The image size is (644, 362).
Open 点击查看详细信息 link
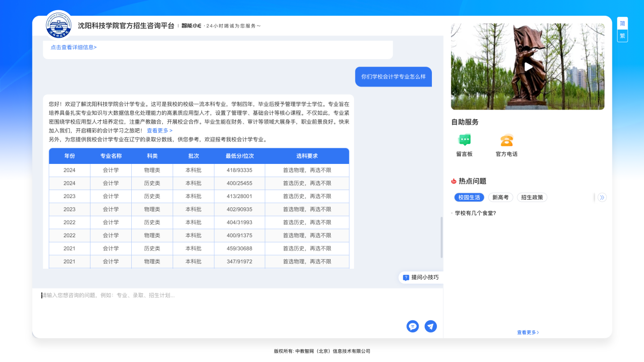coord(74,47)
